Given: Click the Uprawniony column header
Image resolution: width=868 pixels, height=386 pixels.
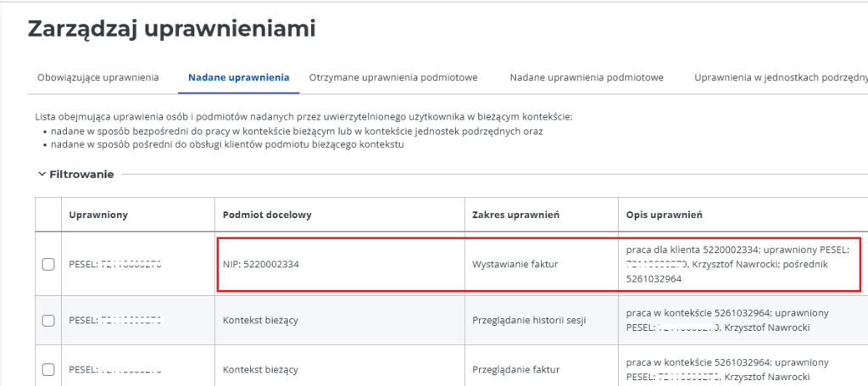Looking at the screenshot, I should pyautogui.click(x=98, y=215).
